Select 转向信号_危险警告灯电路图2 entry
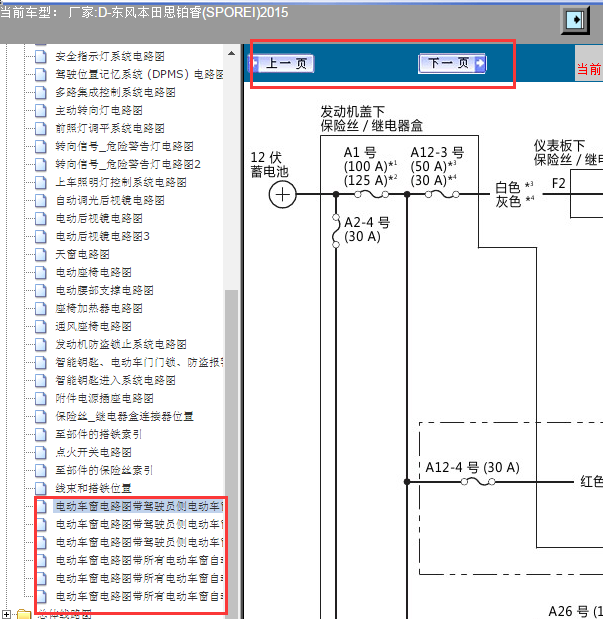This screenshot has height=619, width=603. [x=128, y=164]
